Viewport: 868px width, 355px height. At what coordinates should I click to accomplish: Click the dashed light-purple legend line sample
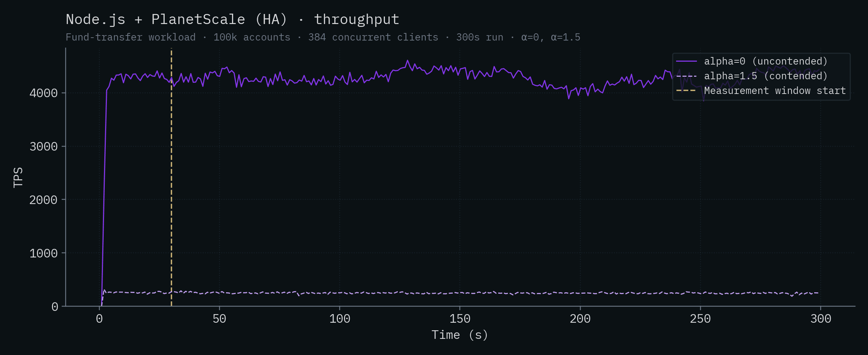(687, 76)
